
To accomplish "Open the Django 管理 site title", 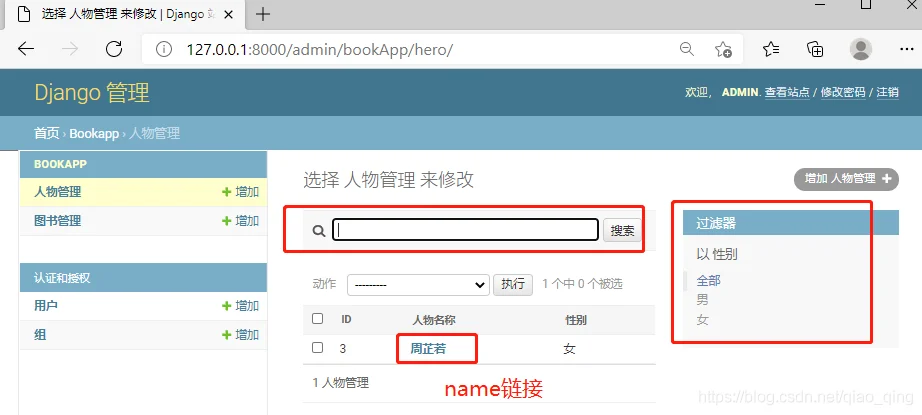I will 92,93.
